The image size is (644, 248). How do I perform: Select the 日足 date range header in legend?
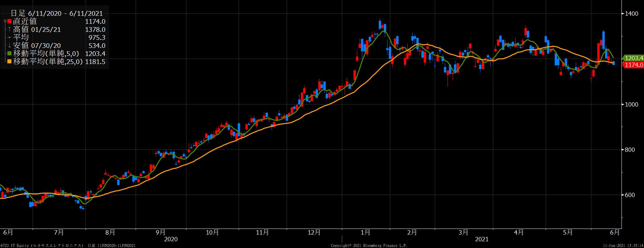pyautogui.click(x=56, y=13)
